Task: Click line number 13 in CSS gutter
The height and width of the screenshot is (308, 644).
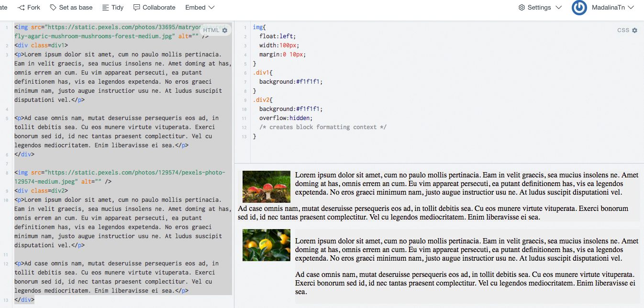Action: (x=244, y=137)
